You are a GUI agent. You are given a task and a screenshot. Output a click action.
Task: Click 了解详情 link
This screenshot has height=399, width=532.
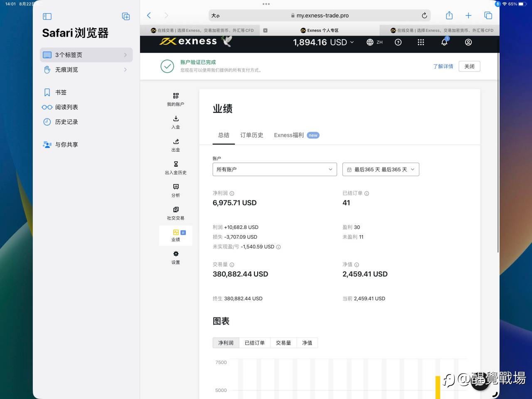[443, 66]
